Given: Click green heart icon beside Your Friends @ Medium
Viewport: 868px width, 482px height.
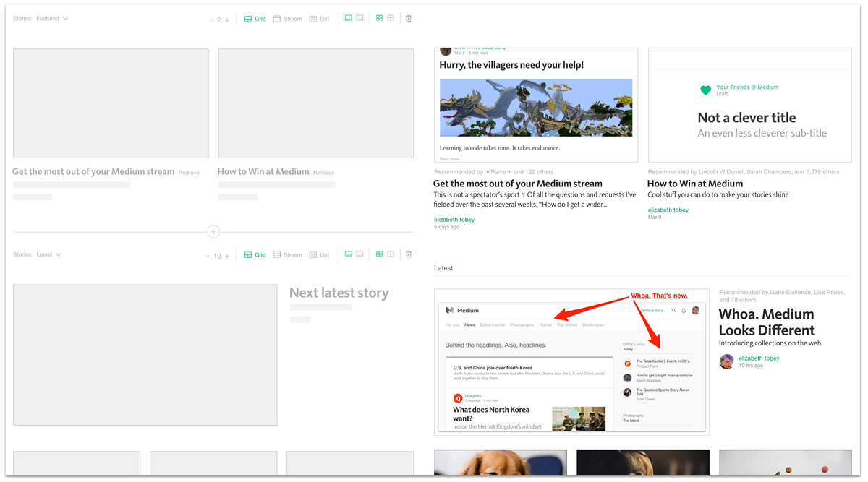Looking at the screenshot, I should (x=706, y=90).
